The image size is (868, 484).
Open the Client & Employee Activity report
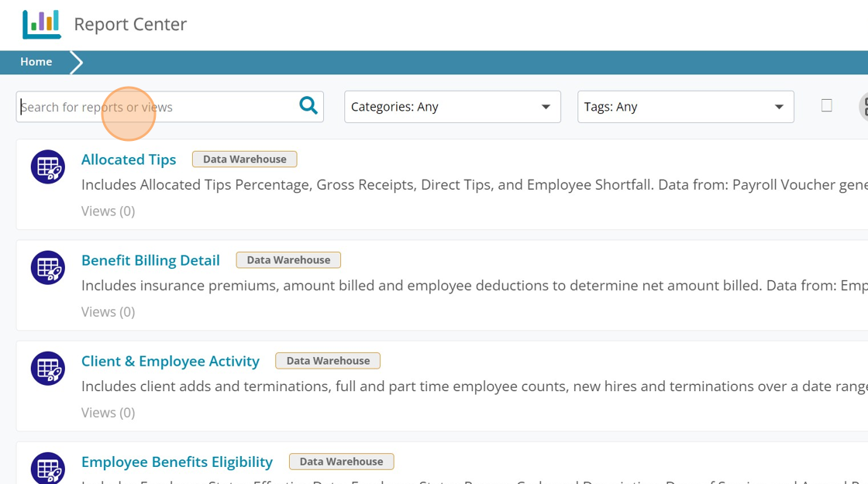click(x=170, y=361)
